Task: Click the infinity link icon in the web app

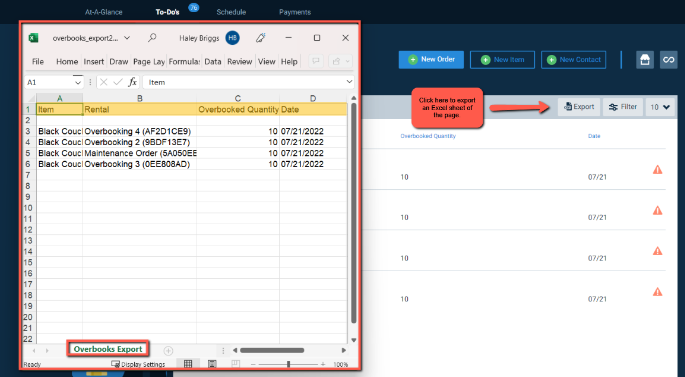Action: pos(668,60)
